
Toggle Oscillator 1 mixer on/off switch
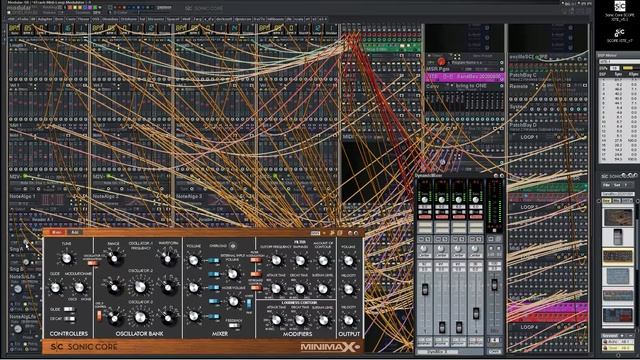coord(213,260)
